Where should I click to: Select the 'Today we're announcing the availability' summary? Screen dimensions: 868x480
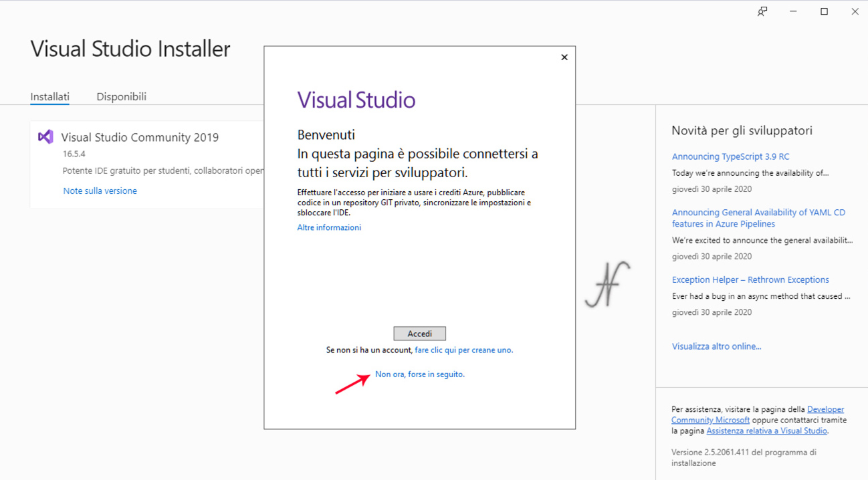point(750,172)
